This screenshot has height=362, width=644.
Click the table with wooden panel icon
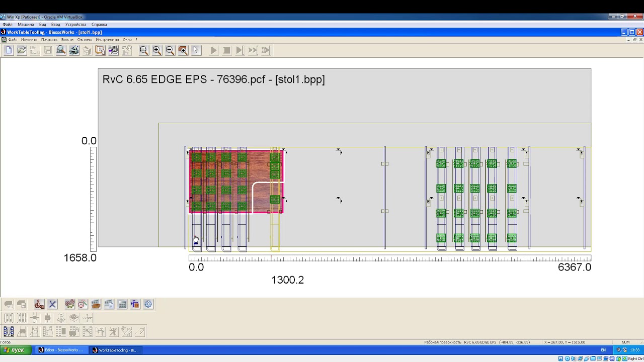click(96, 304)
